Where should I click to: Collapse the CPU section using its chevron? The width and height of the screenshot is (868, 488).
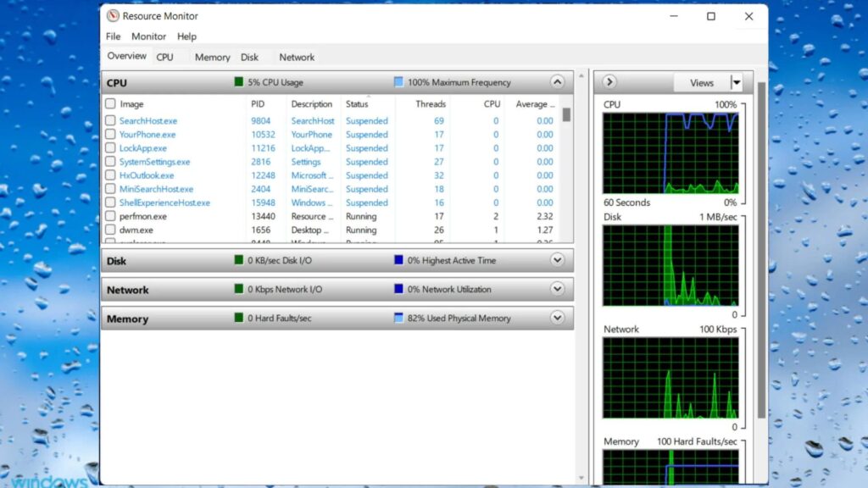(558, 81)
